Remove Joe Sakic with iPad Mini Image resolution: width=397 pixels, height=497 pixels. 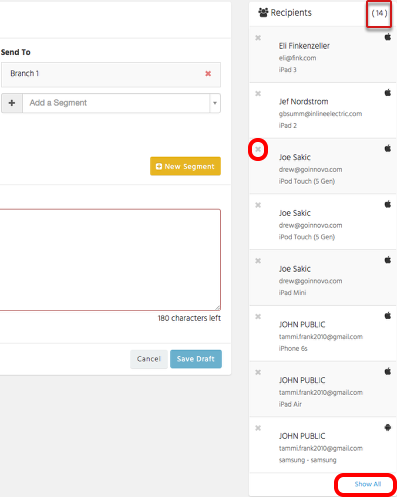coord(258,261)
